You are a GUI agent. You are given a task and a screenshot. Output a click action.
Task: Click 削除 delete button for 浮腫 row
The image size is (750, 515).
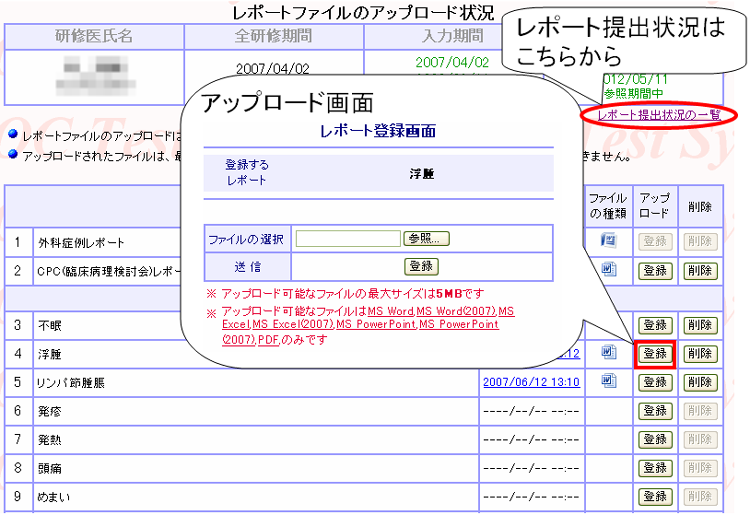coord(700,354)
